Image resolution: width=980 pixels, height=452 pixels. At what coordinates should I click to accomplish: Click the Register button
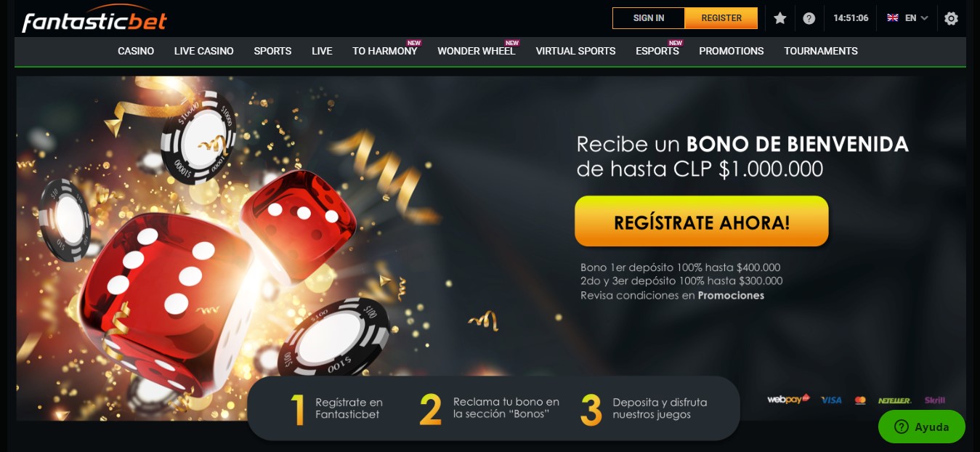(x=721, y=18)
